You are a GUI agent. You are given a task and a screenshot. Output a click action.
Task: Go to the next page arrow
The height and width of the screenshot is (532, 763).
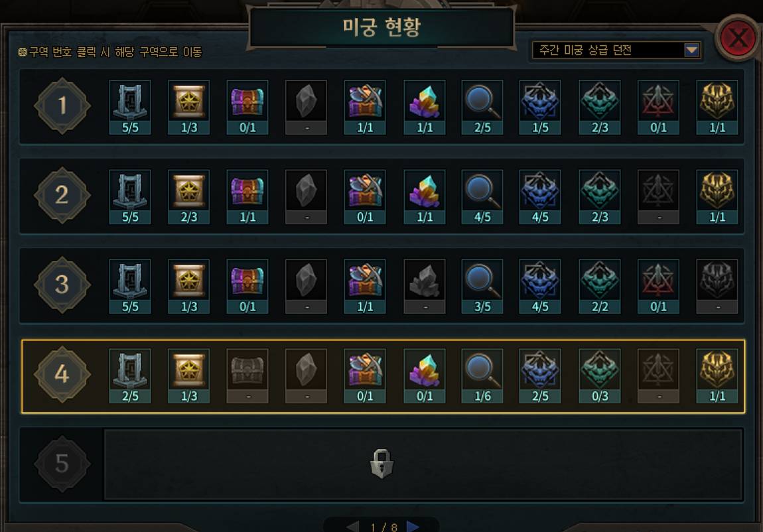point(413,527)
